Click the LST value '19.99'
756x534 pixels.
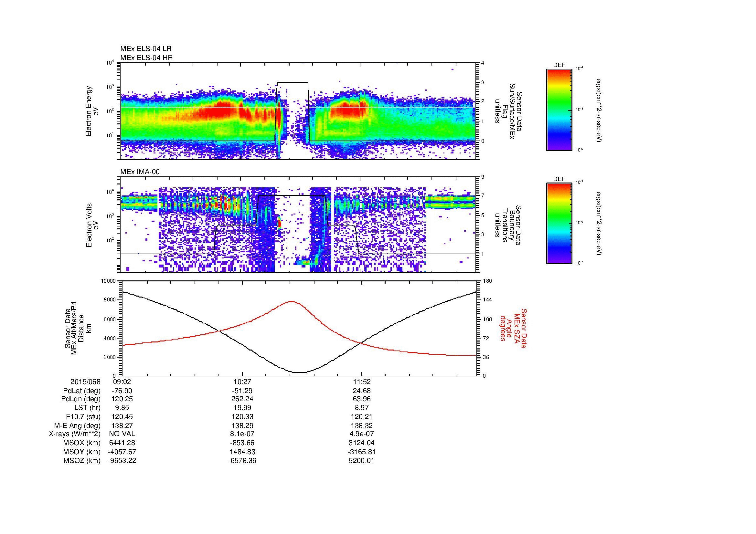pyautogui.click(x=242, y=408)
